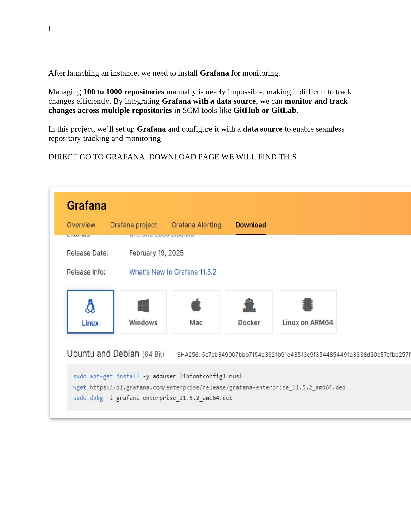Click the Grafana page heading
Image resolution: width=411 pixels, height=532 pixels.
[87, 205]
